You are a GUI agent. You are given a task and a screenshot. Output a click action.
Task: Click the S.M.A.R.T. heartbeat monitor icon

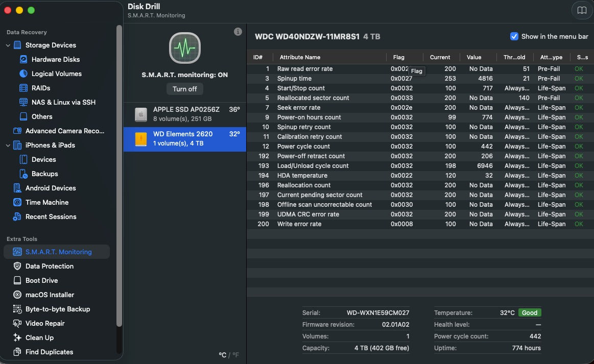pos(185,48)
